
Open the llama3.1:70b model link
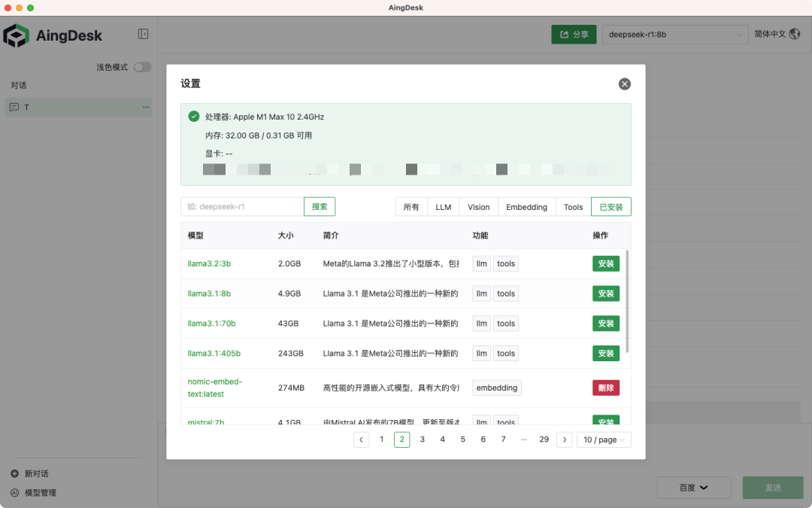pos(211,324)
